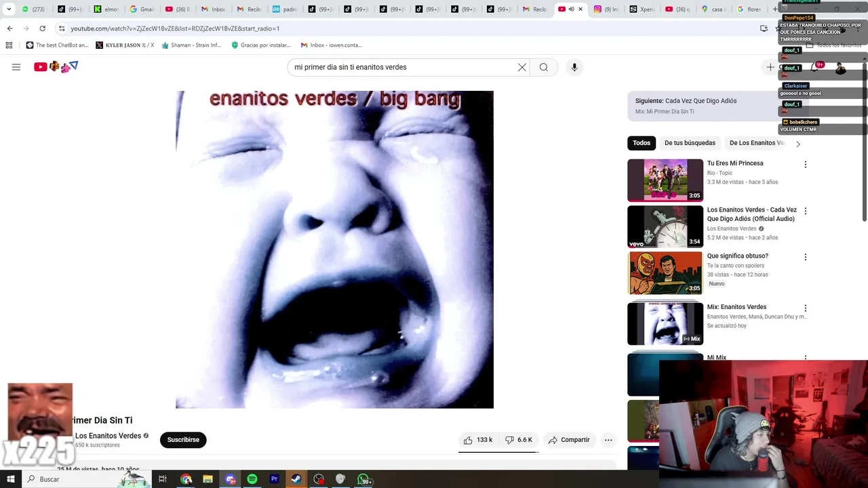The height and width of the screenshot is (488, 868).
Task: Open Adobe Premiere Pro from the taskbar
Action: pyautogui.click(x=275, y=479)
